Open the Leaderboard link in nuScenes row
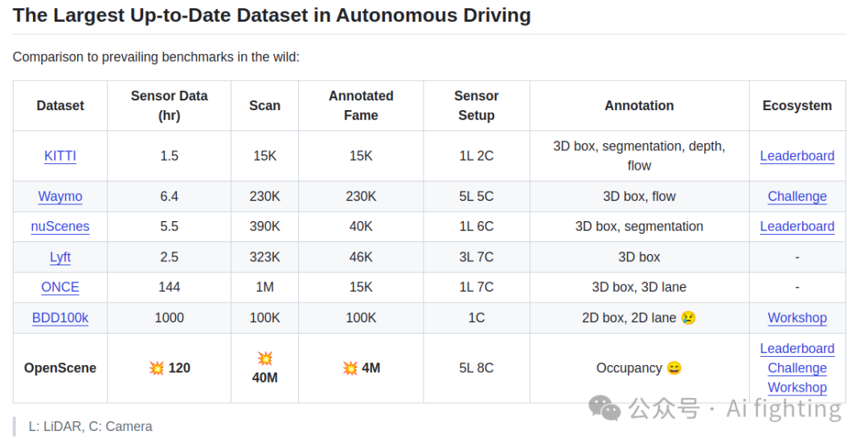 point(796,227)
